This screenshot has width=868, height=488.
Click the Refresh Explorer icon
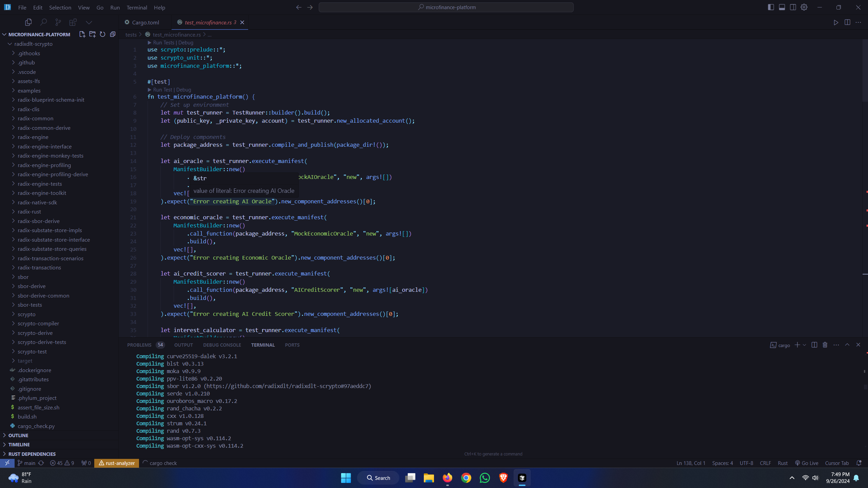[x=102, y=34]
